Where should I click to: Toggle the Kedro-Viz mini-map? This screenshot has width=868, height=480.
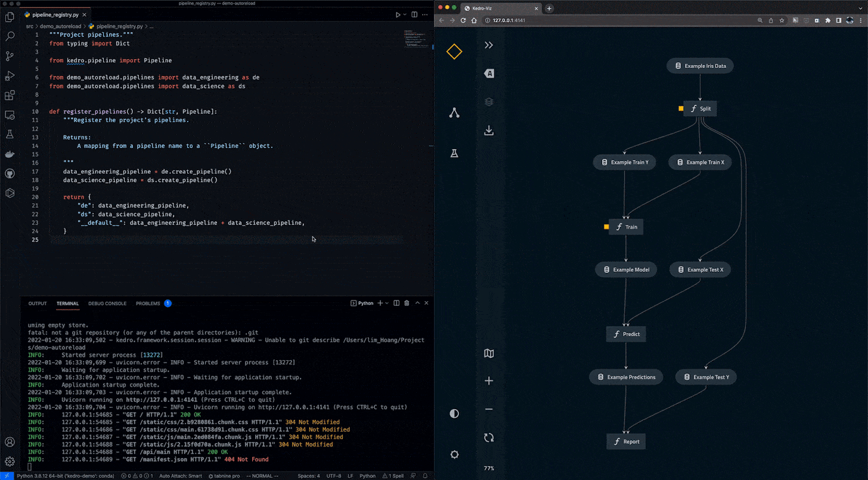click(489, 354)
